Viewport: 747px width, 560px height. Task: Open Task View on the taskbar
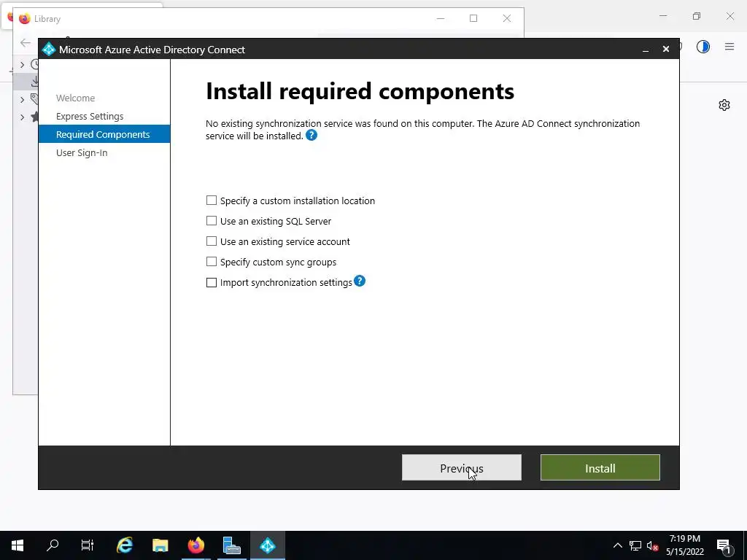point(88,545)
